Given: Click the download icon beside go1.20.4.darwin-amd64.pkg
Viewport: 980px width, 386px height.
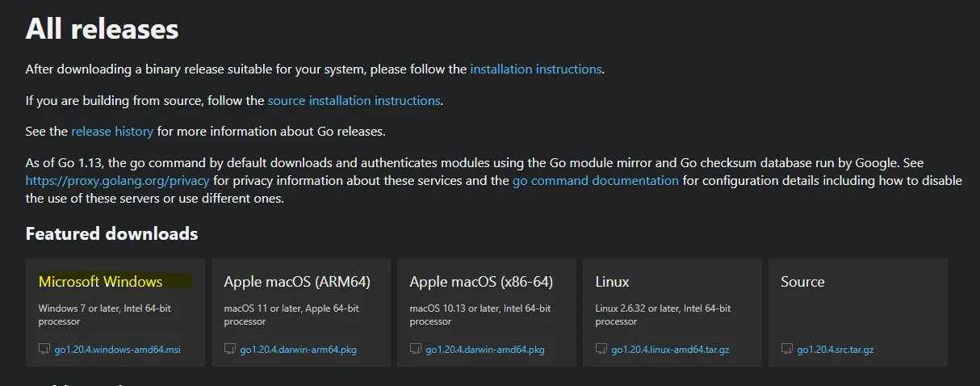Looking at the screenshot, I should pos(416,350).
